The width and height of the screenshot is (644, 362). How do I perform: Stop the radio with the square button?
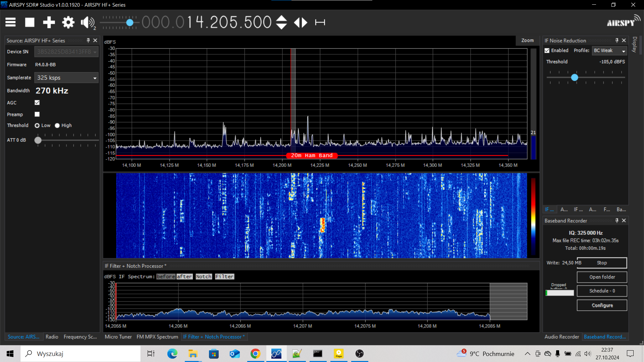(30, 22)
